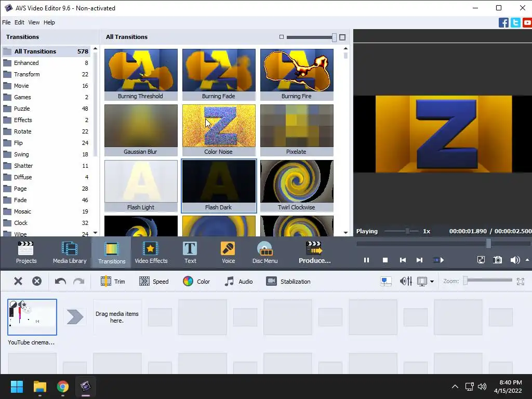Image resolution: width=532 pixels, height=399 pixels.
Task: Select the Transitions tool button
Action: [x=112, y=252]
